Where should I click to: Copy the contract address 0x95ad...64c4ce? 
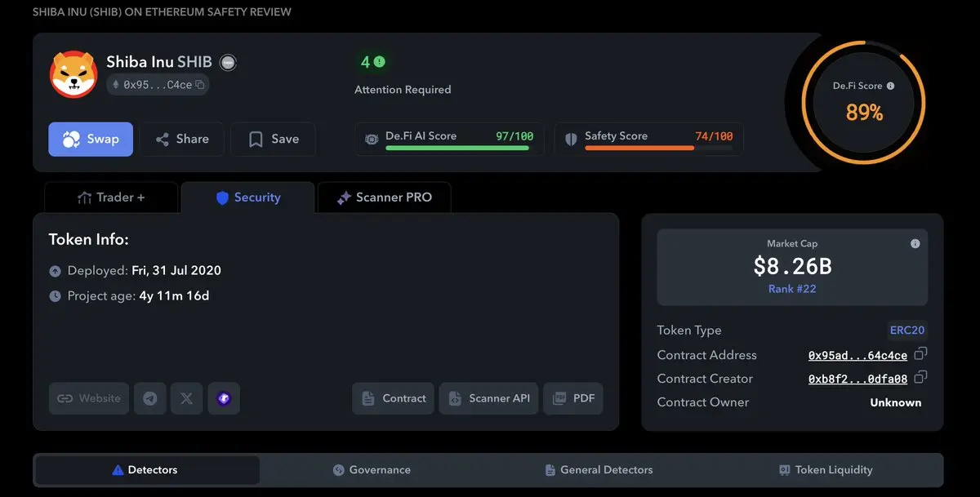pyautogui.click(x=920, y=353)
